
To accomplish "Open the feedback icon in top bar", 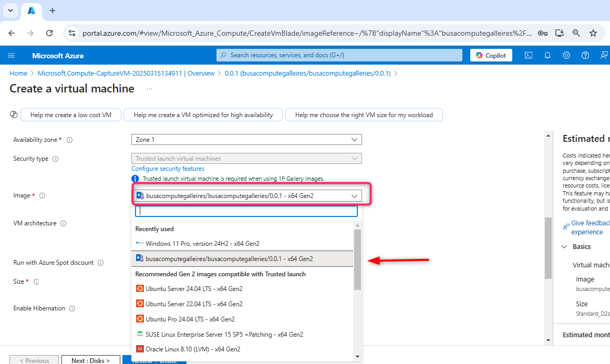I will pos(604,55).
